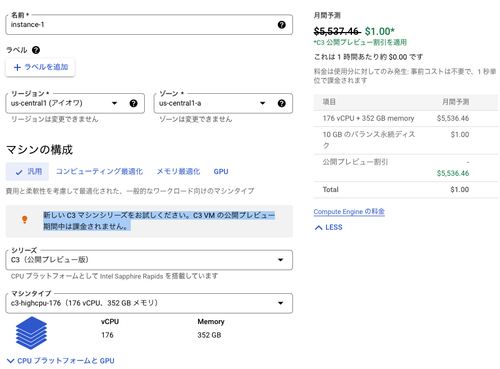Click the Total row label
The width and height of the screenshot is (500, 369).
click(331, 190)
